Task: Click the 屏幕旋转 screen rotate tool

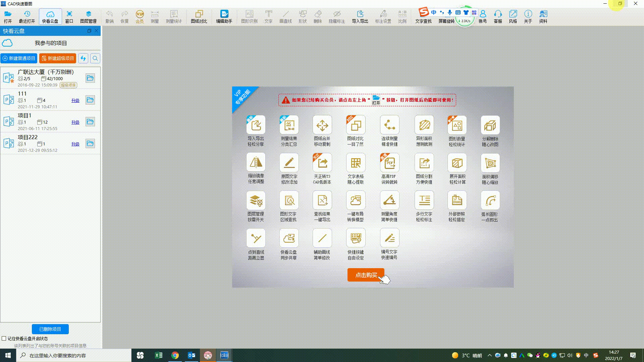Action: pos(446,21)
